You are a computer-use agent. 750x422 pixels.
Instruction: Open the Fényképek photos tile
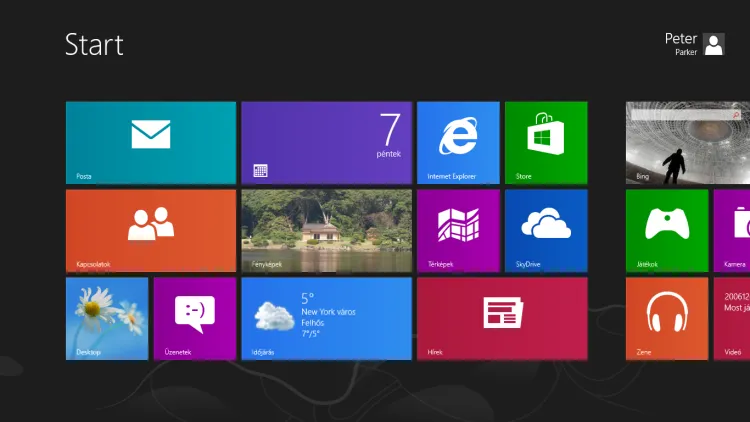point(326,230)
